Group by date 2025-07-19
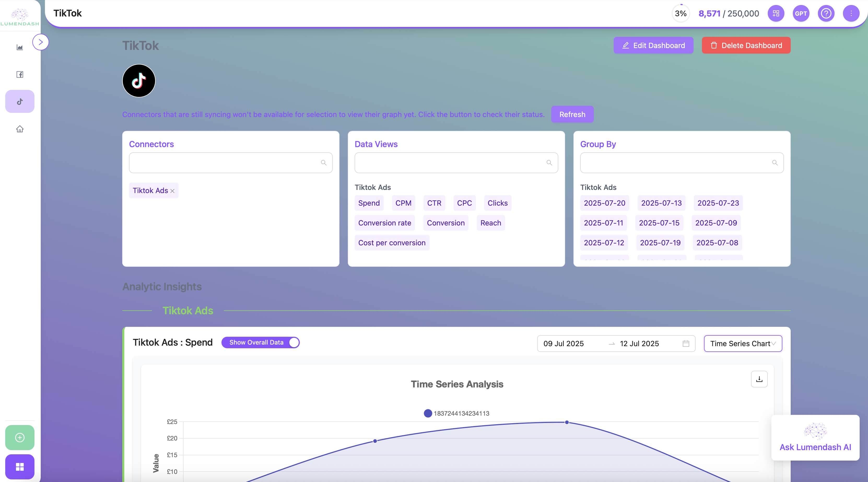 click(660, 243)
